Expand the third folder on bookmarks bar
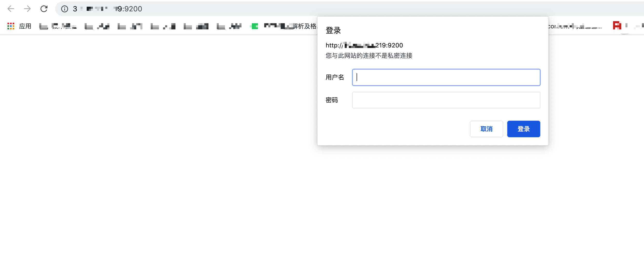 pos(121,26)
